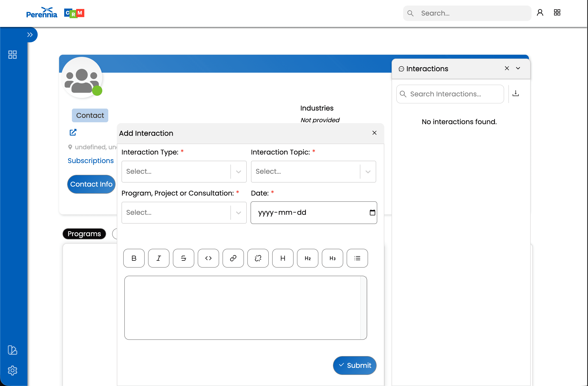Click the green status dot on the avatar
Image resolution: width=588 pixels, height=386 pixels.
pos(97,91)
